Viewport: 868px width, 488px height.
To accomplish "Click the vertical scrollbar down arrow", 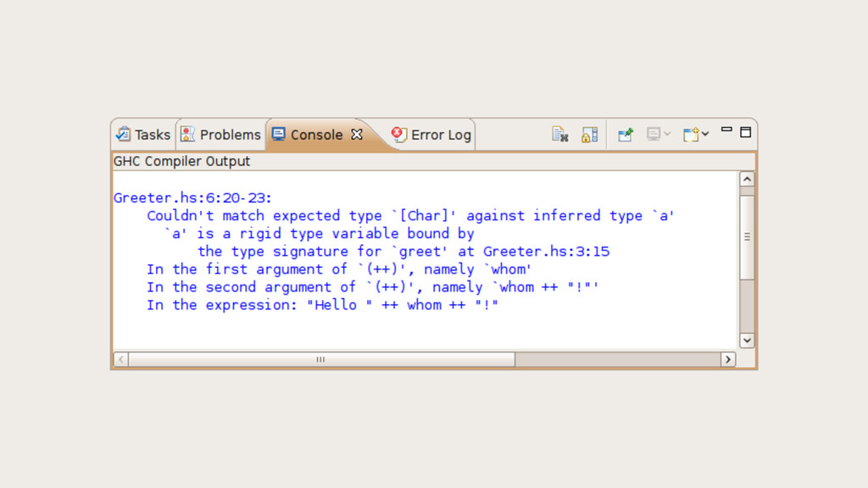I will (747, 341).
